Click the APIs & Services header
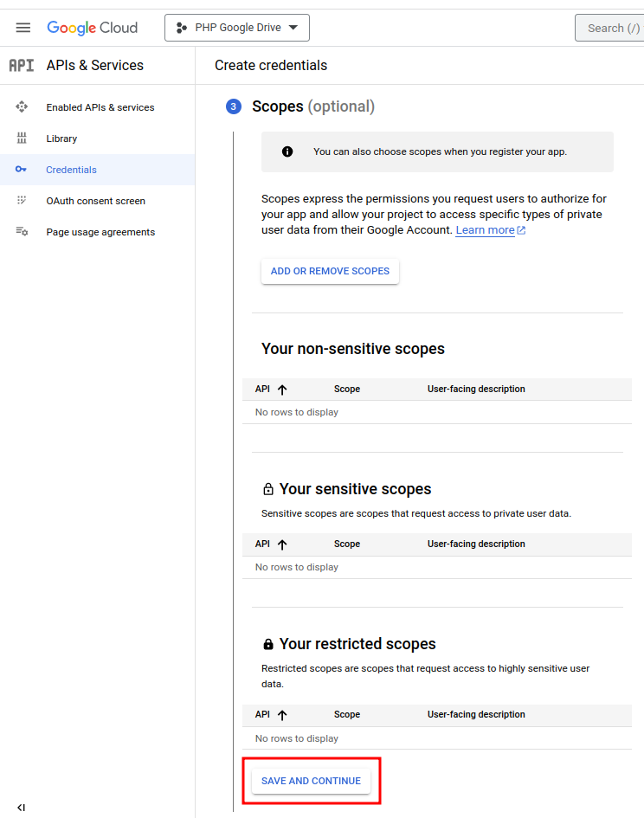The image size is (644, 818). 94,66
